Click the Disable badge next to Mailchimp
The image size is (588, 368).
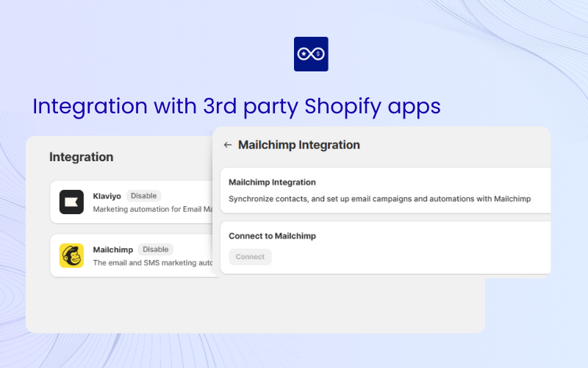click(x=156, y=250)
